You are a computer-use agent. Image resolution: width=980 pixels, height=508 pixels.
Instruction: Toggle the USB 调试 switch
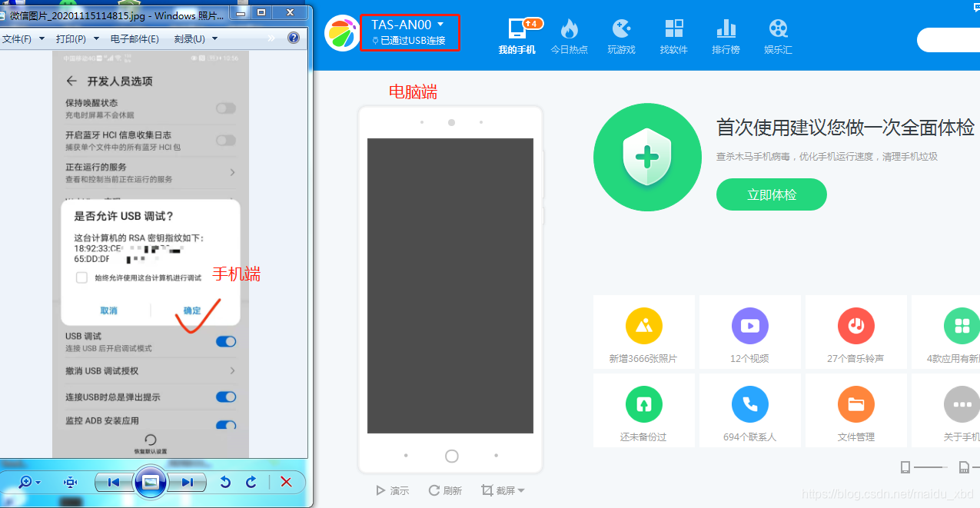(226, 341)
